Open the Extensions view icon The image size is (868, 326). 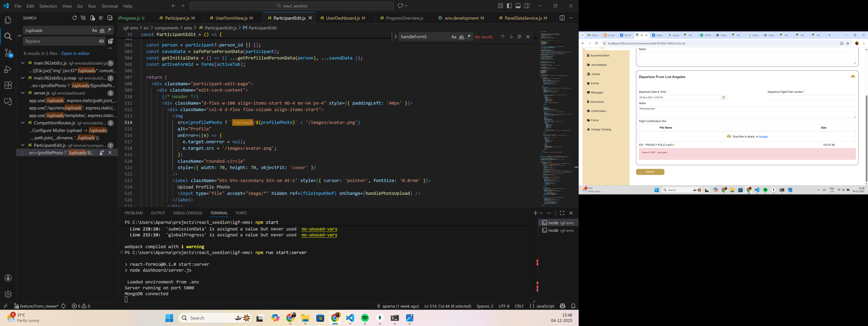(8, 85)
